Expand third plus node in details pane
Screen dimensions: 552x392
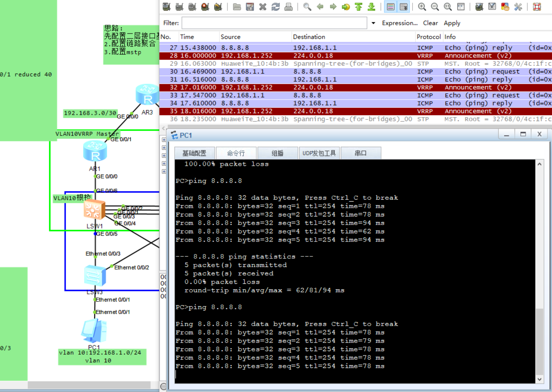[164, 155]
